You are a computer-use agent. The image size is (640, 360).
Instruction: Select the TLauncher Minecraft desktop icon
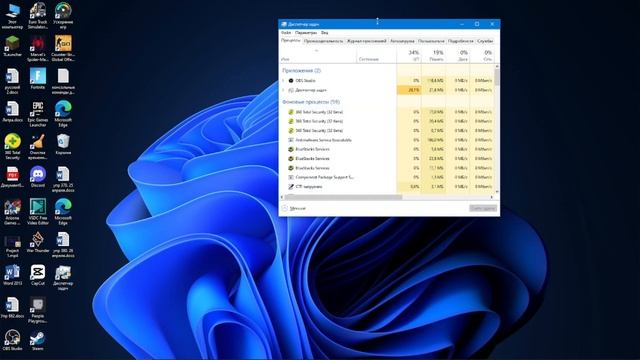(12, 46)
